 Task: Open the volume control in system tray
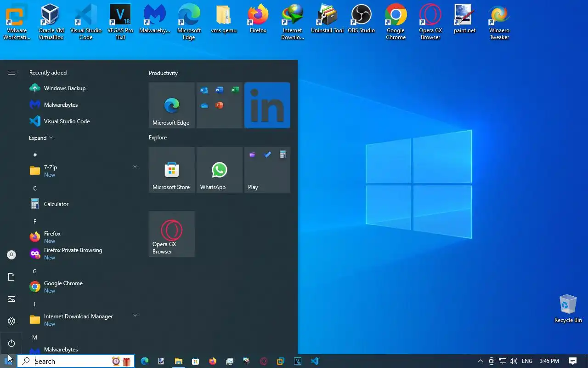[x=514, y=361]
